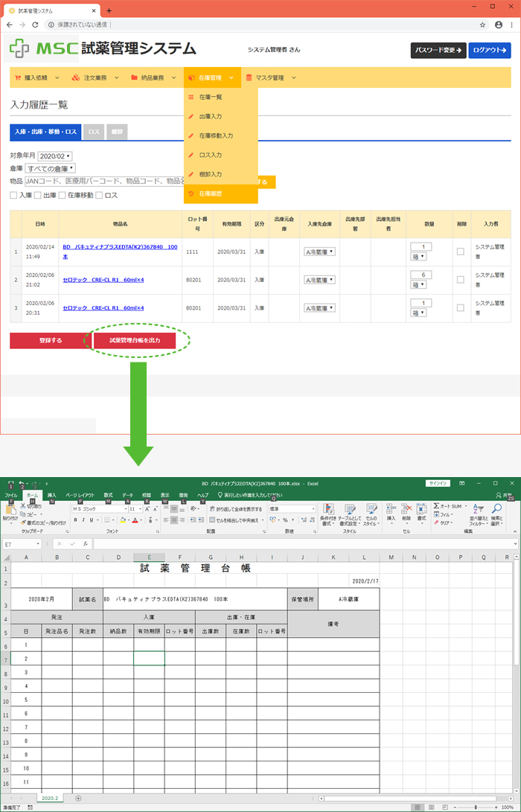Viewport: 521px width, 812px height.
Task: Open Format as Table (テーブルとして書式設定)
Action: point(350,514)
